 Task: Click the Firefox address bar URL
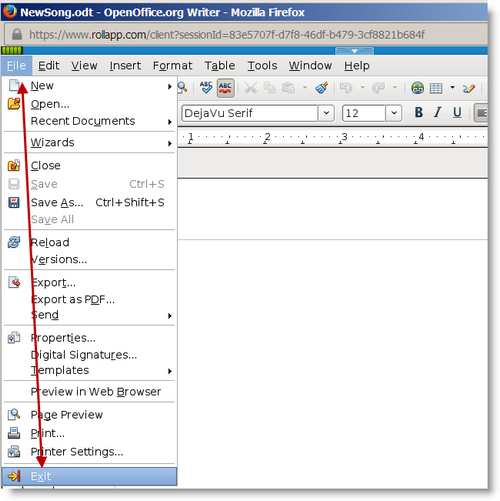(227, 34)
